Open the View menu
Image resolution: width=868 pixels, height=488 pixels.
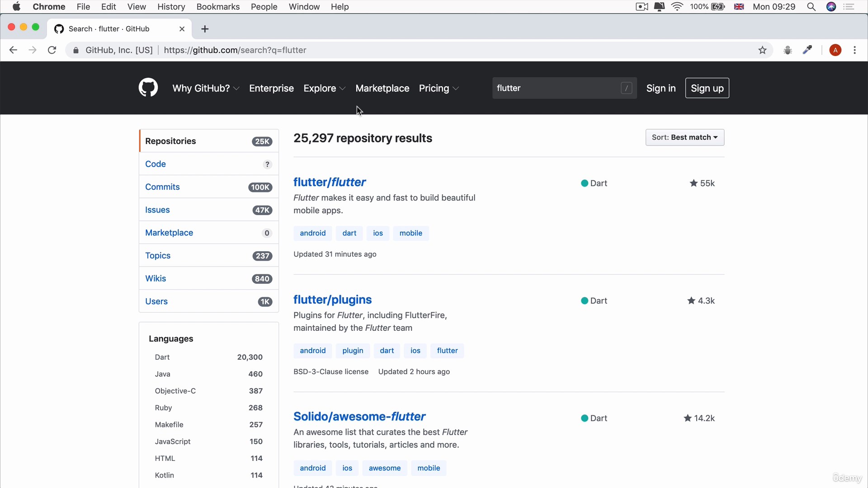[x=137, y=7]
